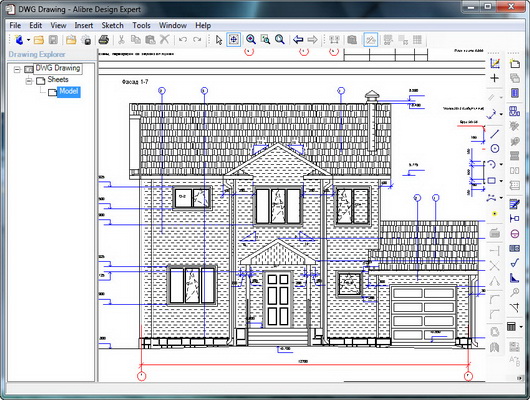Click the Sheets item in Drawing Explorer
This screenshot has height=400, width=530.
click(x=58, y=79)
